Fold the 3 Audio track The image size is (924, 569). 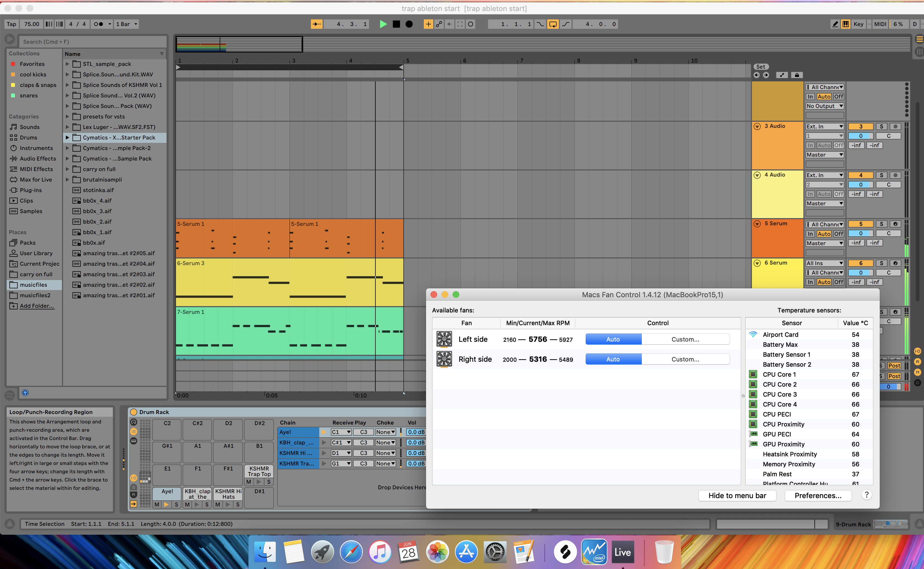point(757,126)
